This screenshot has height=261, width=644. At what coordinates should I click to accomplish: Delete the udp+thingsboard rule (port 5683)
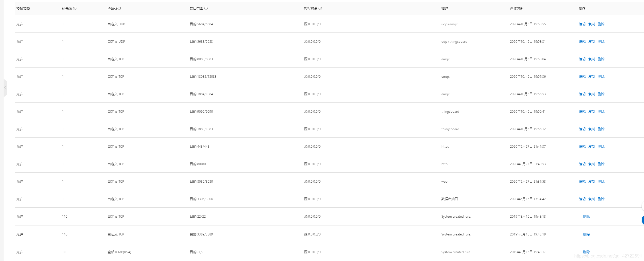tap(601, 42)
